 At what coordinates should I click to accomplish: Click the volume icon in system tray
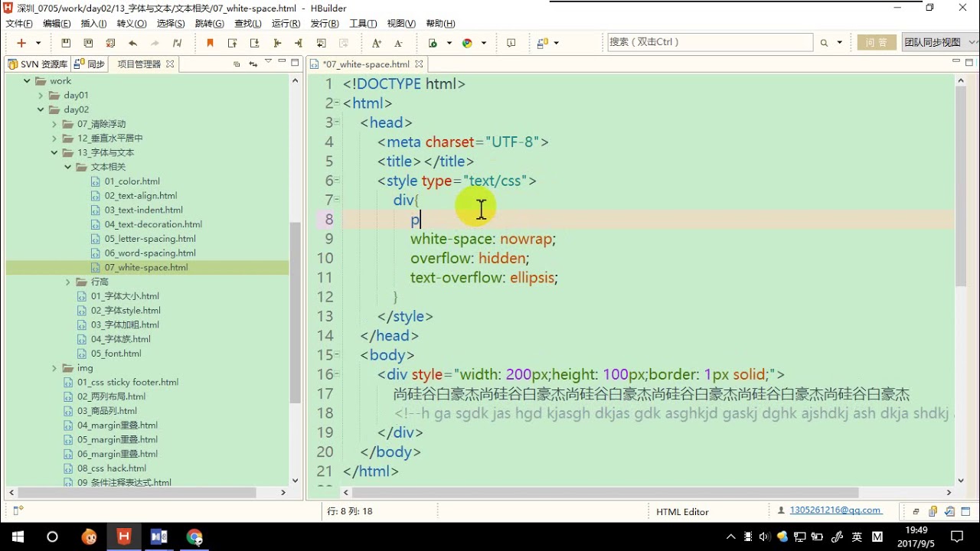click(x=764, y=536)
